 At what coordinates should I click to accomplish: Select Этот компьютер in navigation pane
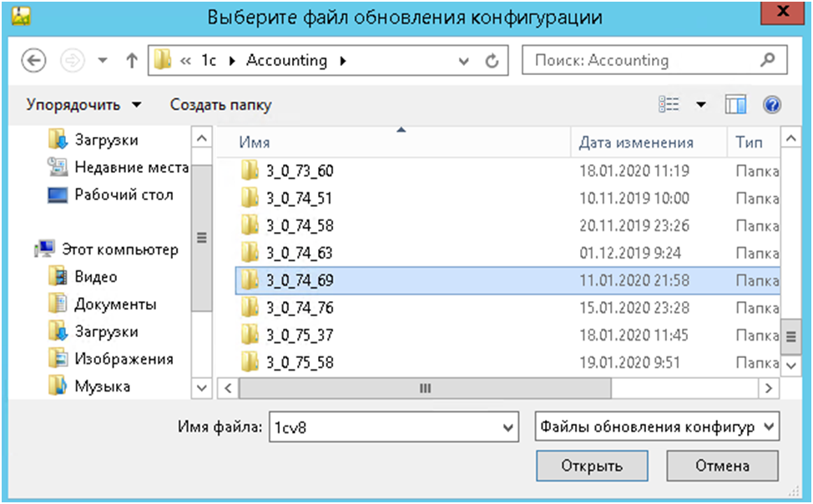pyautogui.click(x=106, y=249)
